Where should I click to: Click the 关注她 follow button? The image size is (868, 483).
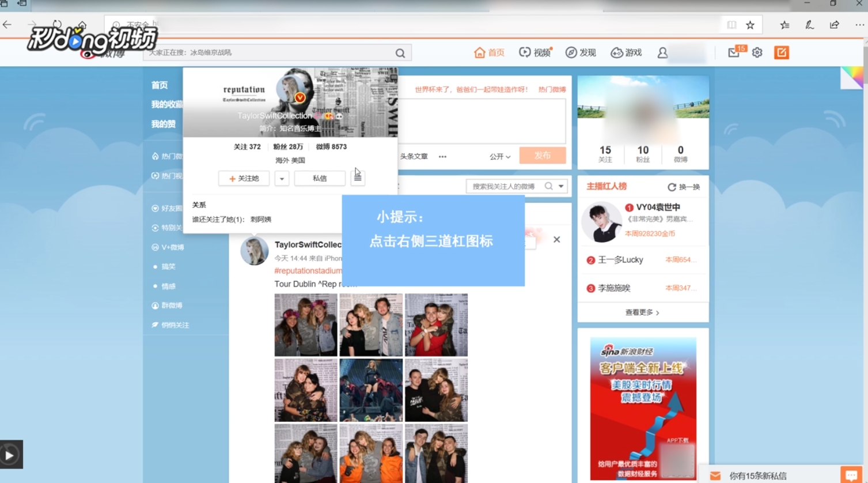click(244, 179)
